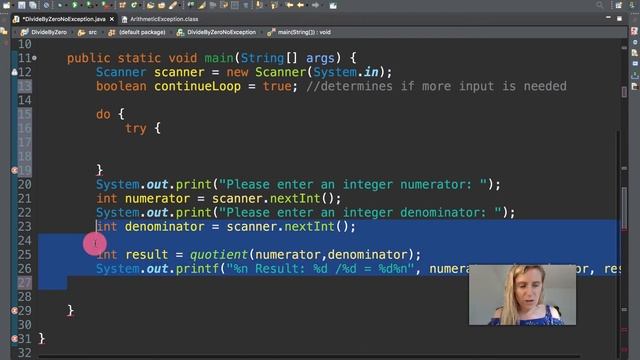Image resolution: width=640 pixels, height=360 pixels.
Task: Click the New file wizard icon
Action: click(x=7, y=5)
